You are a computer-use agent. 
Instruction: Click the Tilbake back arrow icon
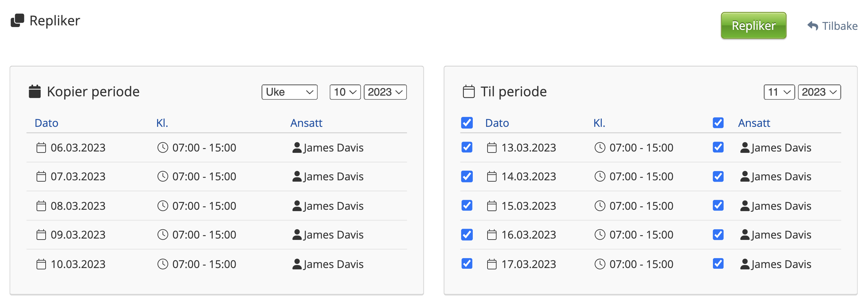point(813,26)
